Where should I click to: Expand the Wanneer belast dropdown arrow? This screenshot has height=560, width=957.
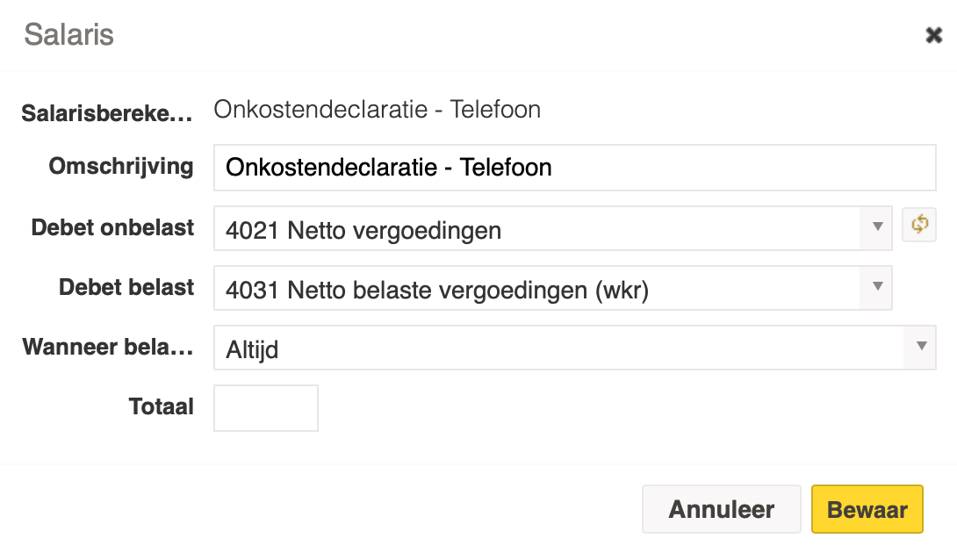pos(921,347)
